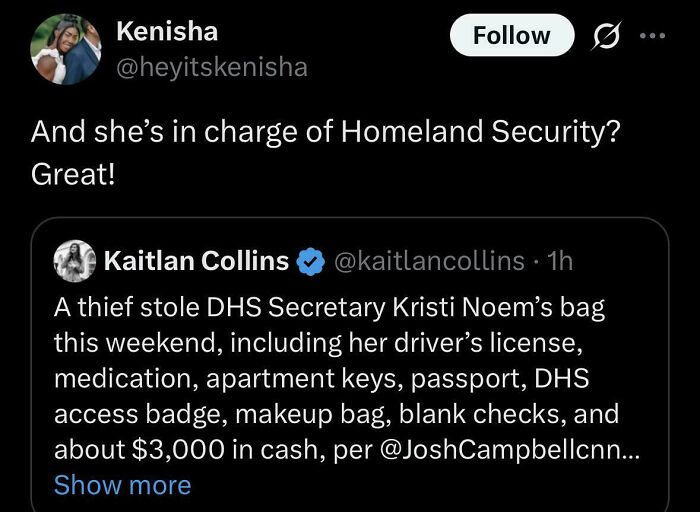Expand quoted post with 'Show more'
The image size is (700, 512).
coord(122,485)
